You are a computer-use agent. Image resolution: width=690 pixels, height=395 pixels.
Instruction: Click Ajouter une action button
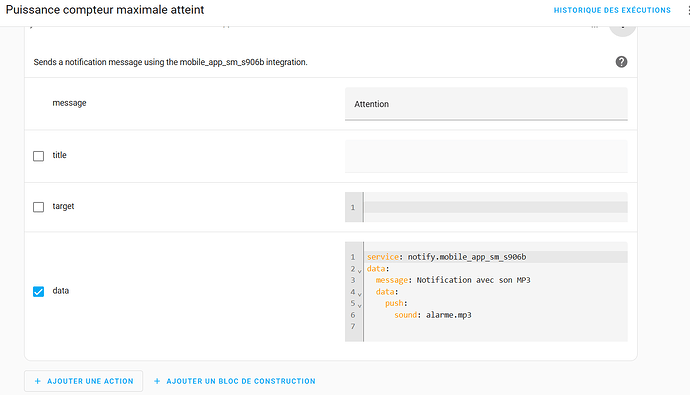tap(84, 381)
